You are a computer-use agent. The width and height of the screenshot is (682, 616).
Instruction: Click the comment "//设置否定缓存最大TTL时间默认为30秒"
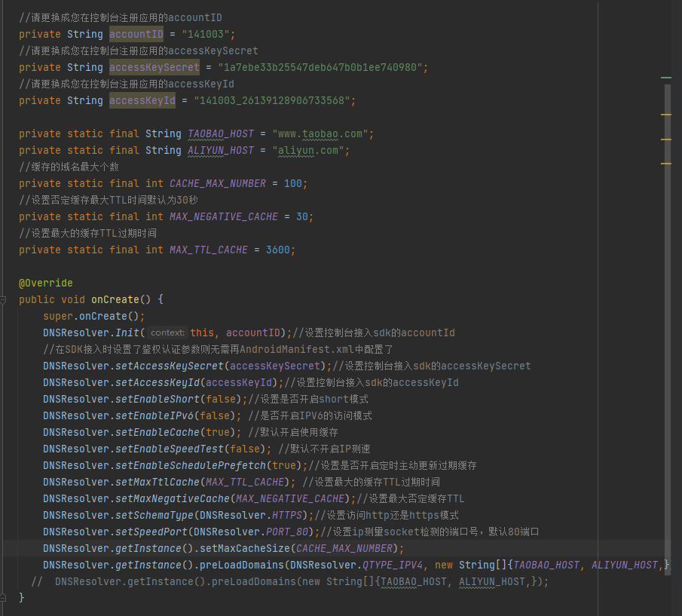(x=109, y=200)
